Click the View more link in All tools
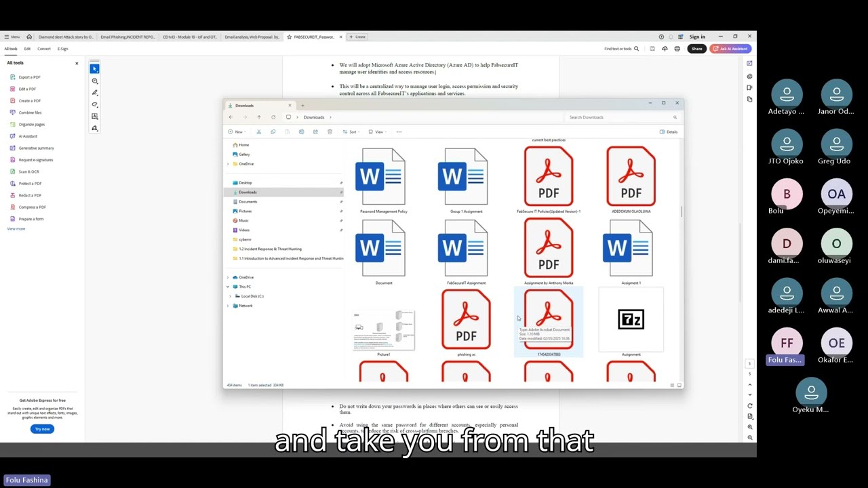The image size is (868, 488). pos(16,228)
